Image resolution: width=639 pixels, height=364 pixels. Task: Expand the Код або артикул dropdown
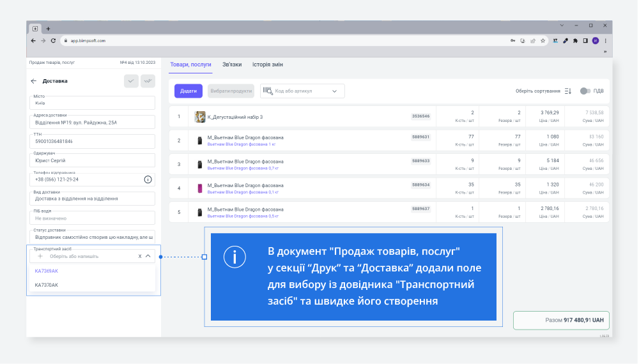[334, 91]
